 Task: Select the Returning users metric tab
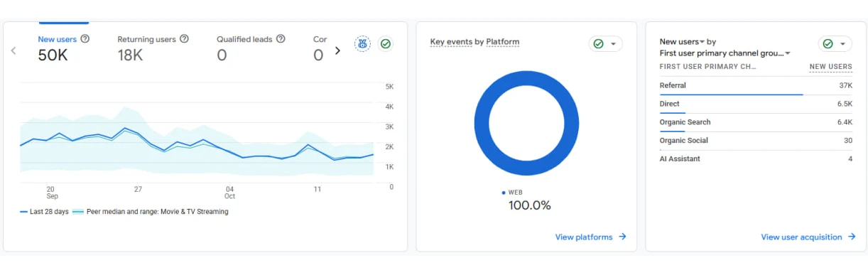pos(153,48)
